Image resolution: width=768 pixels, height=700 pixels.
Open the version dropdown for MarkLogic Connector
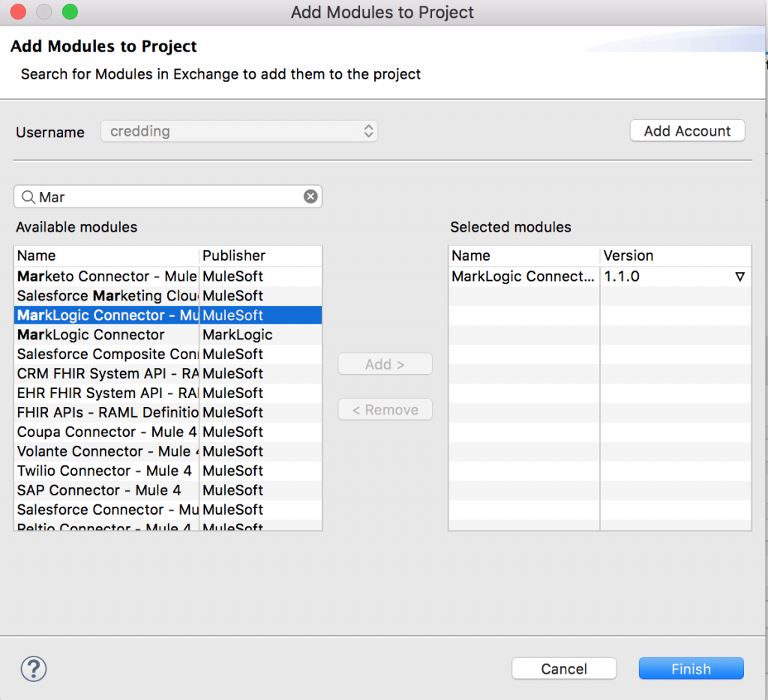point(739,276)
